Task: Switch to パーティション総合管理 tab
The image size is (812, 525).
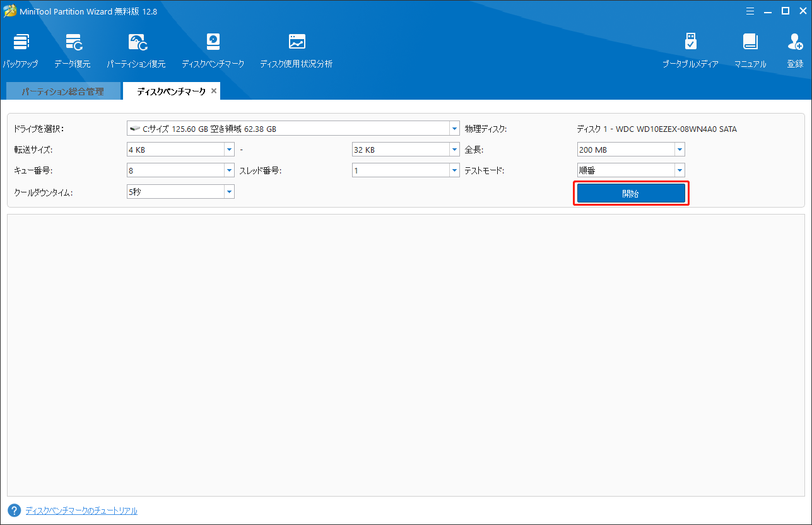Action: pyautogui.click(x=62, y=91)
